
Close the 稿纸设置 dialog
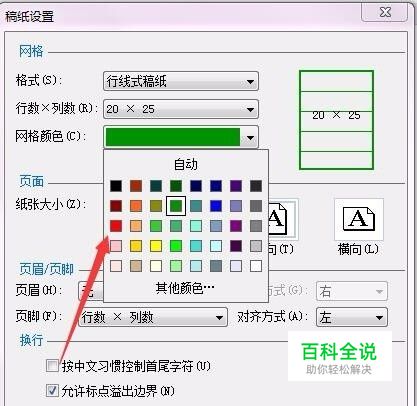click(385, 12)
